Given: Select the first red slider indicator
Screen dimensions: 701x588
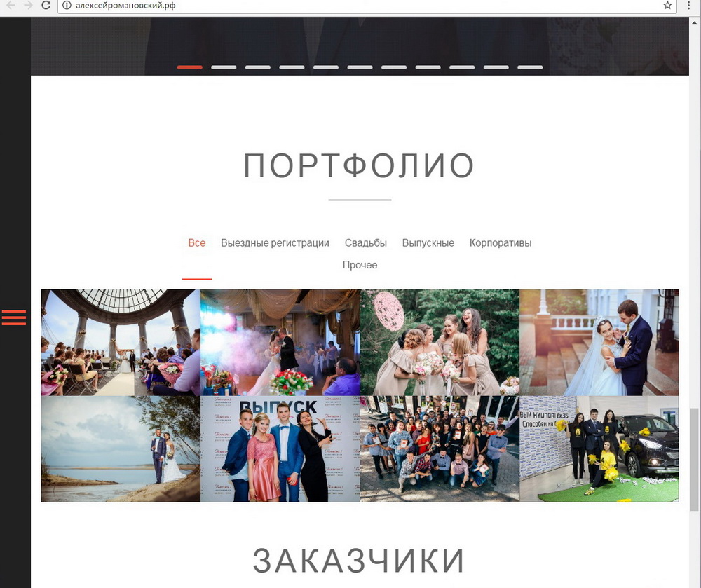Looking at the screenshot, I should click(189, 67).
